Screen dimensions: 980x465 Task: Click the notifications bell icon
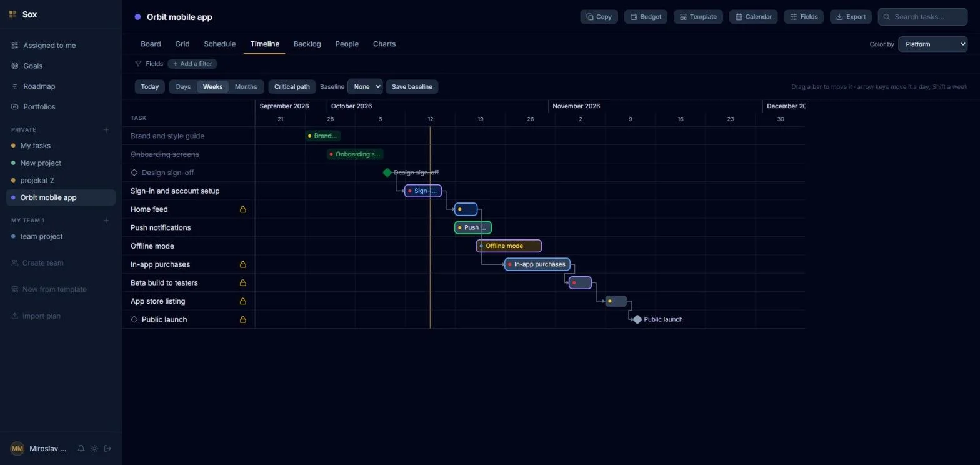81,449
